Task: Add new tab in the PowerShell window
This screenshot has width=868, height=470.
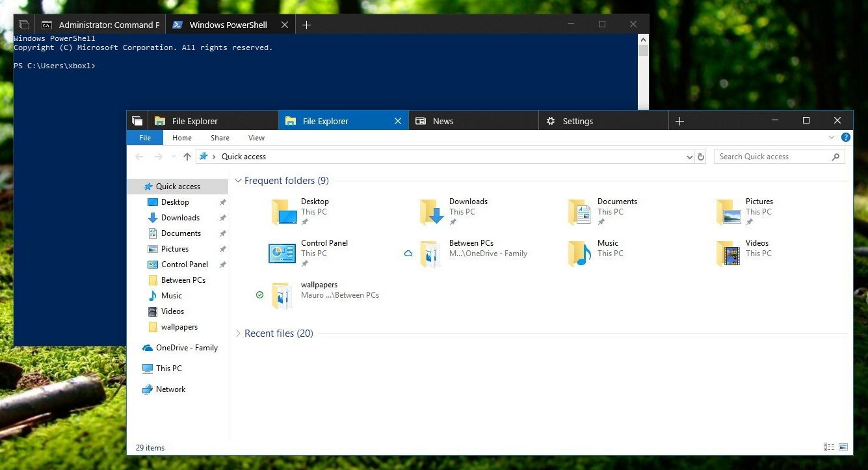Action: pos(306,25)
